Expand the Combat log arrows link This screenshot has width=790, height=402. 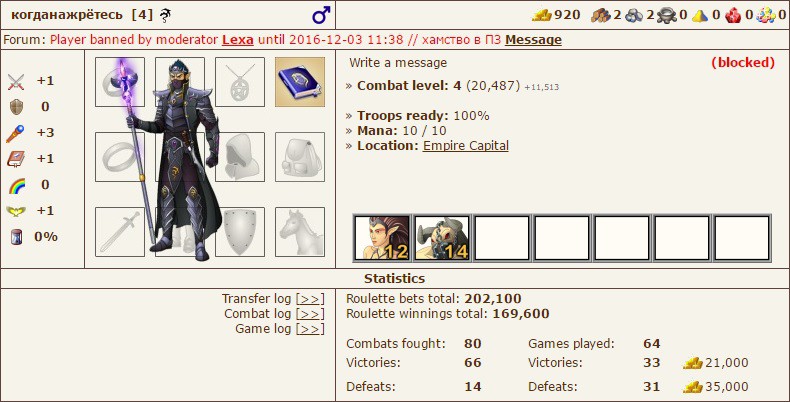[310, 314]
